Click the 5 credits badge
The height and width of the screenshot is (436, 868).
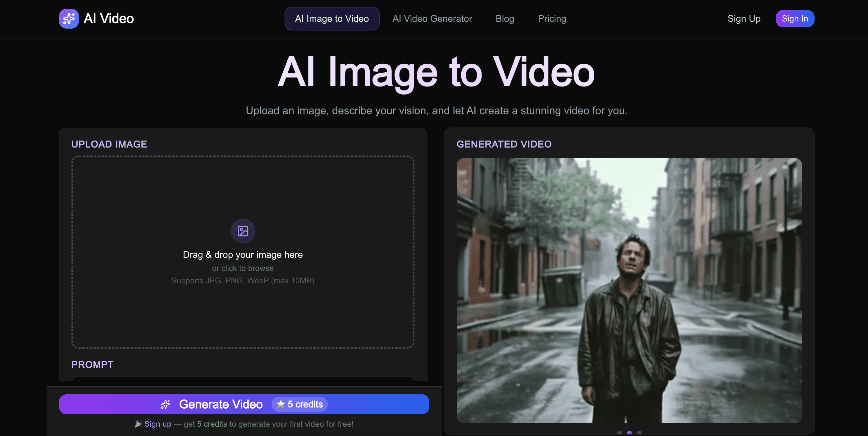point(299,404)
